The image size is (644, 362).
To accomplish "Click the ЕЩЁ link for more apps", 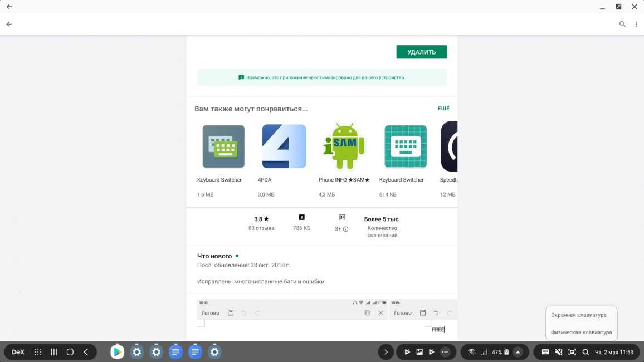I will pos(443,109).
